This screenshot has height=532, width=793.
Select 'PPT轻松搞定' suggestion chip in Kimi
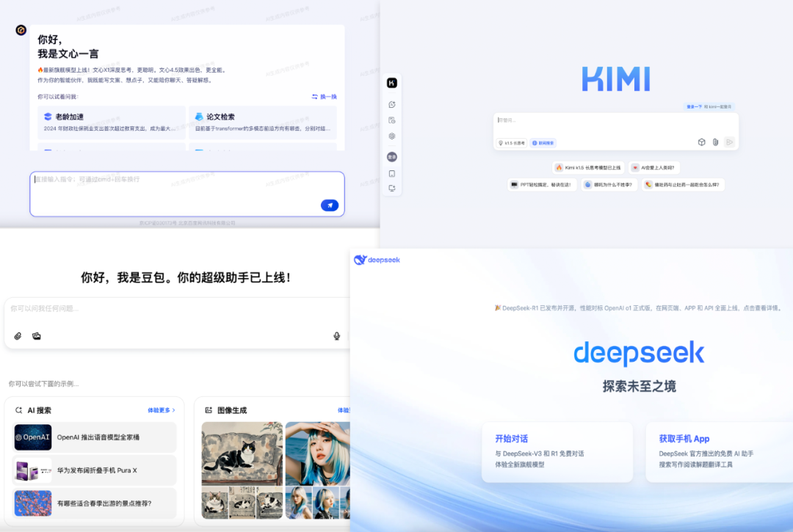pyautogui.click(x=542, y=185)
